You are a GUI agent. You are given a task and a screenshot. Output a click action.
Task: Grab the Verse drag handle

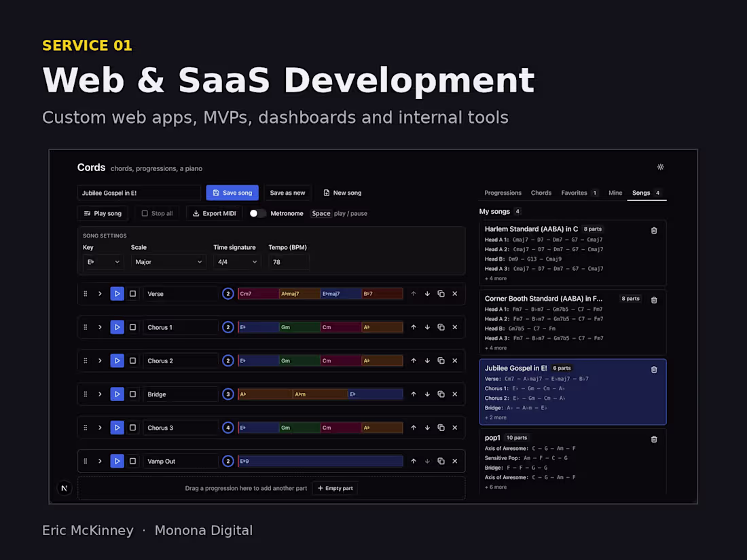pos(86,294)
